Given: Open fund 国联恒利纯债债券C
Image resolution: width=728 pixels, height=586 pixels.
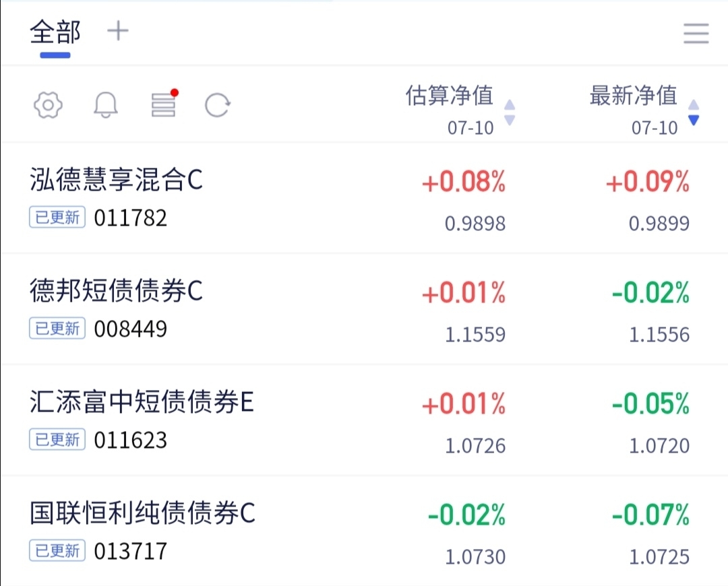Looking at the screenshot, I should coord(142,513).
